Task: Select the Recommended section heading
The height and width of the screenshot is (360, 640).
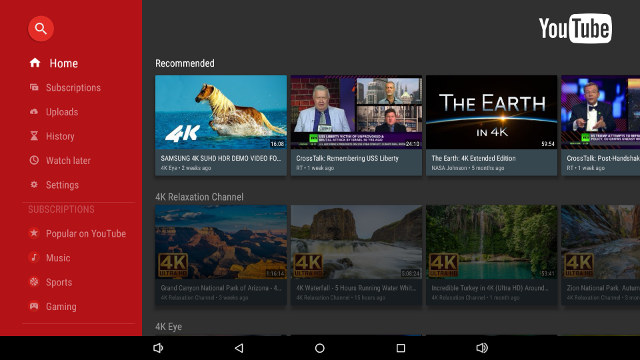Action: tap(185, 63)
